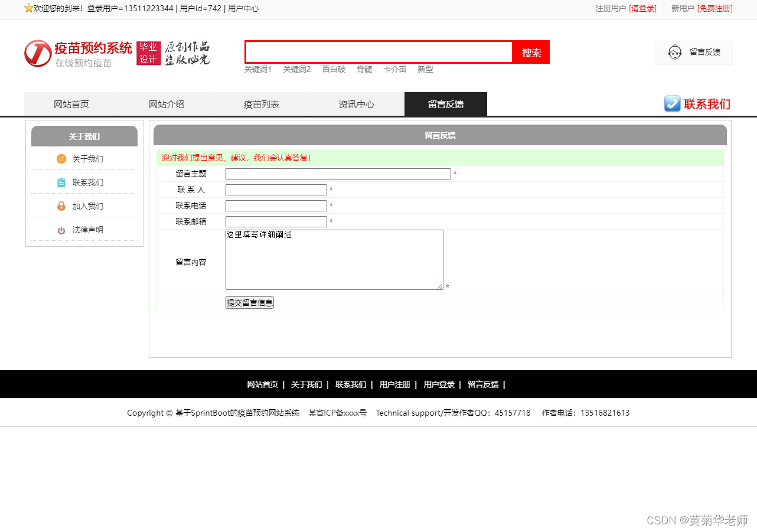Image resolution: width=757 pixels, height=532 pixels.
Task: Click the Copyright footer text
Action: (x=213, y=413)
